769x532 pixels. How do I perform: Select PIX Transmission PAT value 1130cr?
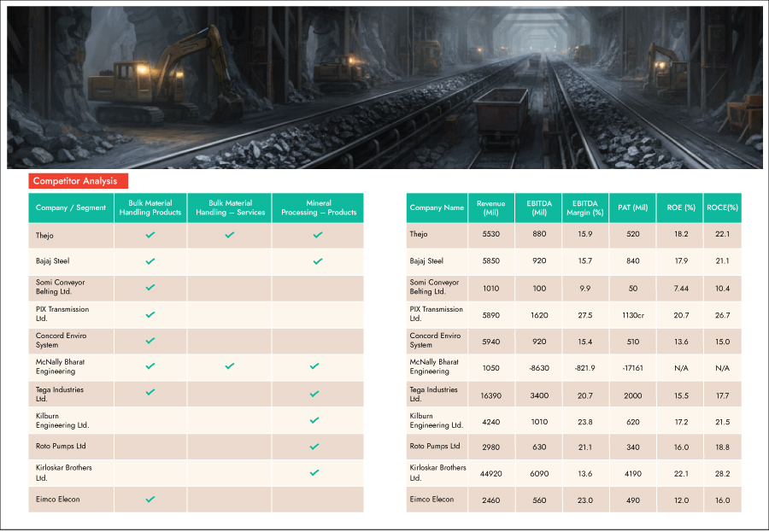633,315
